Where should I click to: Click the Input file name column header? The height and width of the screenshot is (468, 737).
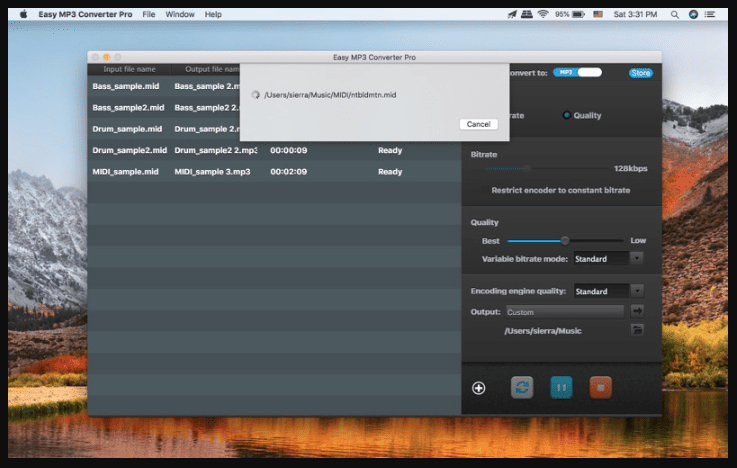129,69
